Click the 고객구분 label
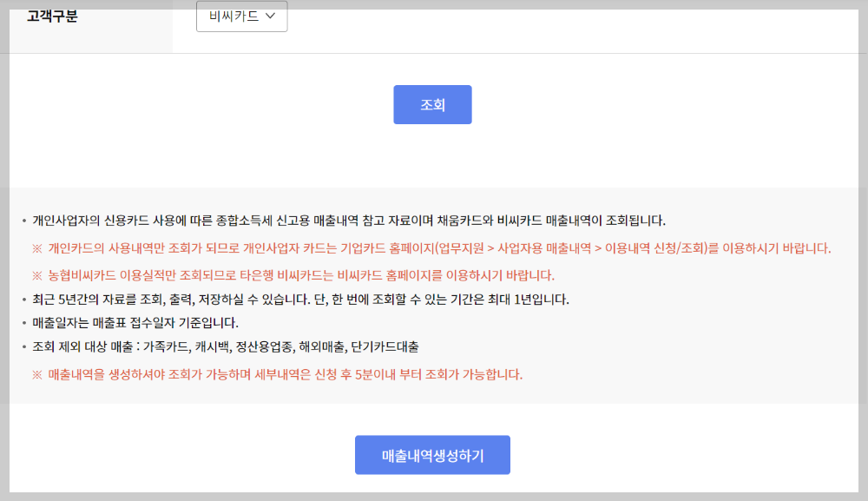Screen dimensions: 868x501 coord(53,16)
